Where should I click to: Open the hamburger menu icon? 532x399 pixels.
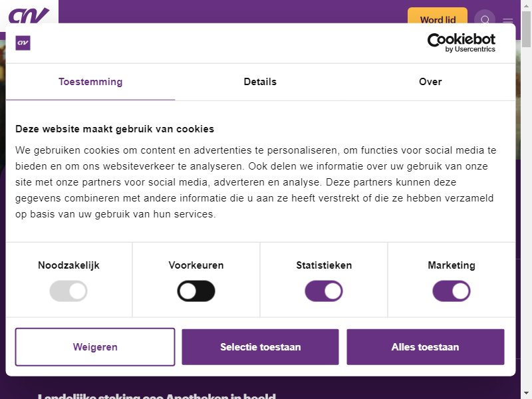click(x=507, y=21)
